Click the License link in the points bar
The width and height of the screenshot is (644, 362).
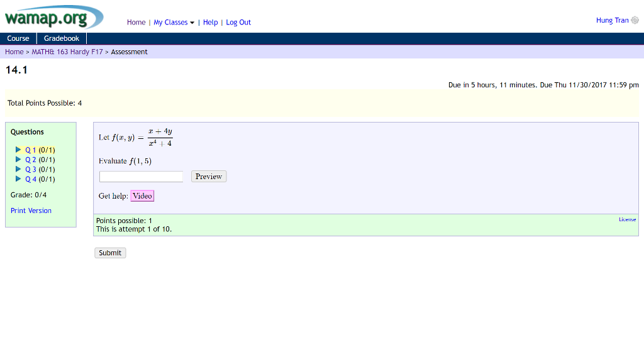click(x=628, y=219)
